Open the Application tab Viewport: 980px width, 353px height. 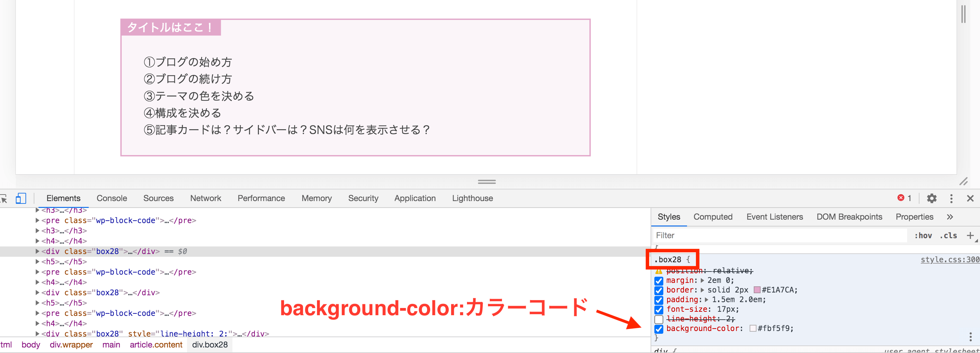415,198
